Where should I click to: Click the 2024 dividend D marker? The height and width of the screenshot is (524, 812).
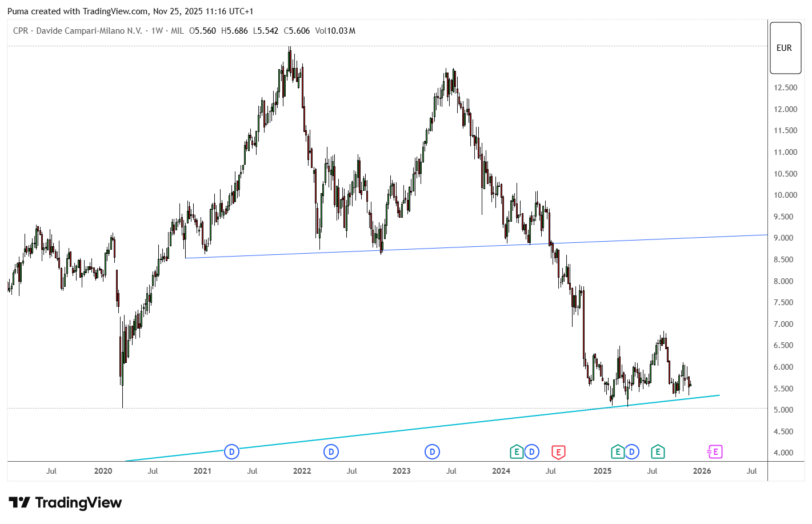pyautogui.click(x=532, y=452)
